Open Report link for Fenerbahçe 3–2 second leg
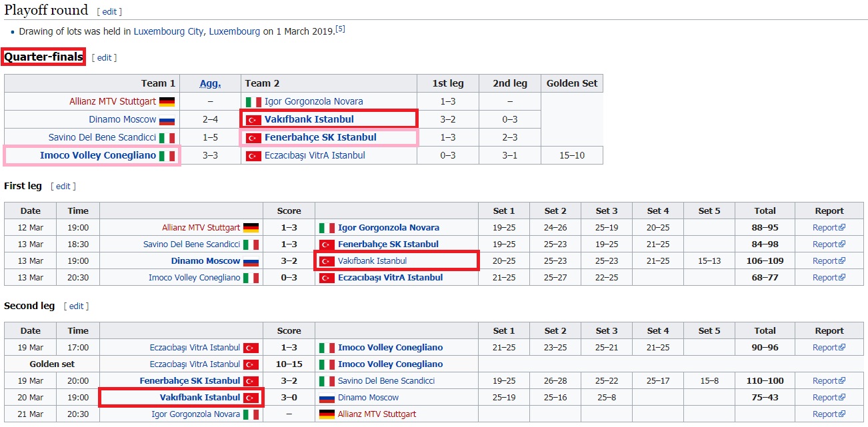The image size is (868, 427). coord(829,381)
